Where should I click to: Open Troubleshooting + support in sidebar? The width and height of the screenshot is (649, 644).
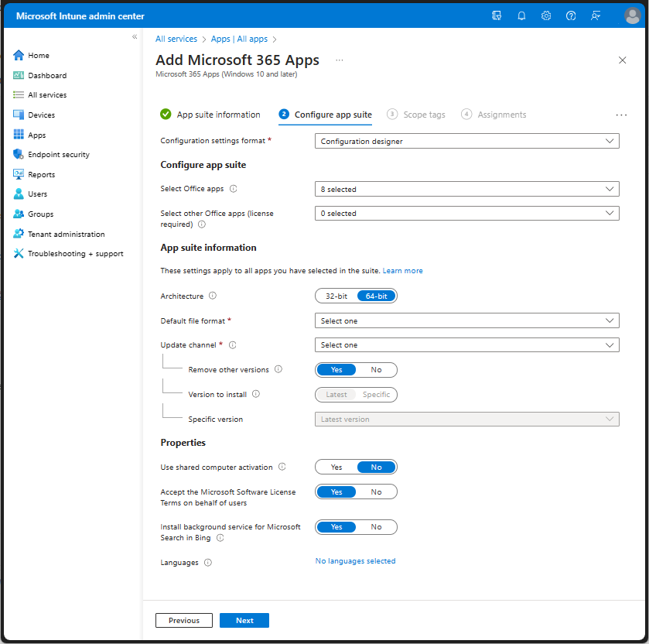point(68,253)
